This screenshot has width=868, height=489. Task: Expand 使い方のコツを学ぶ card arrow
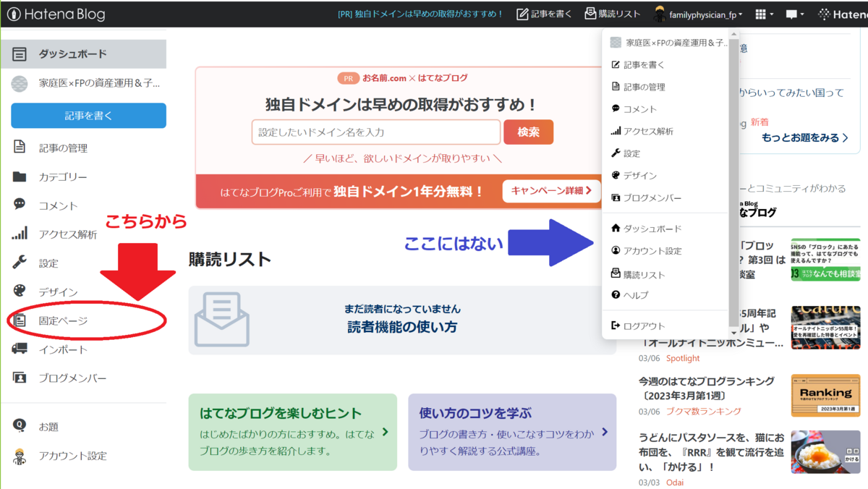(605, 432)
